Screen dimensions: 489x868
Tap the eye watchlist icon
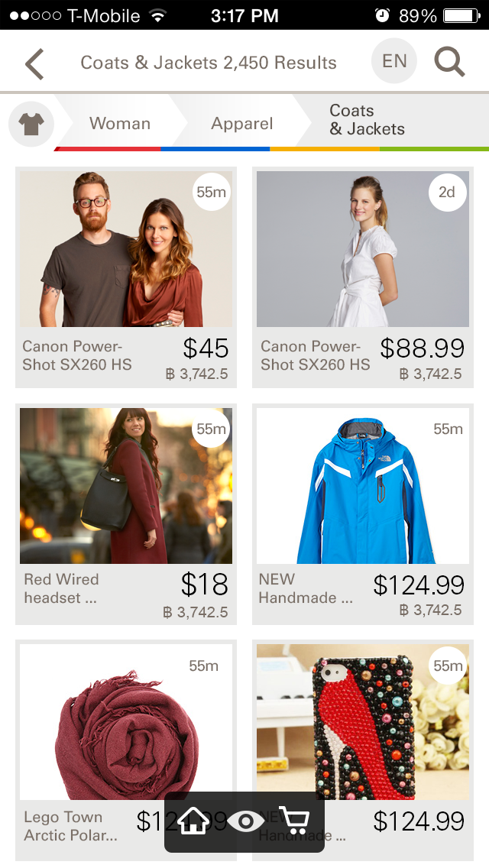click(244, 821)
